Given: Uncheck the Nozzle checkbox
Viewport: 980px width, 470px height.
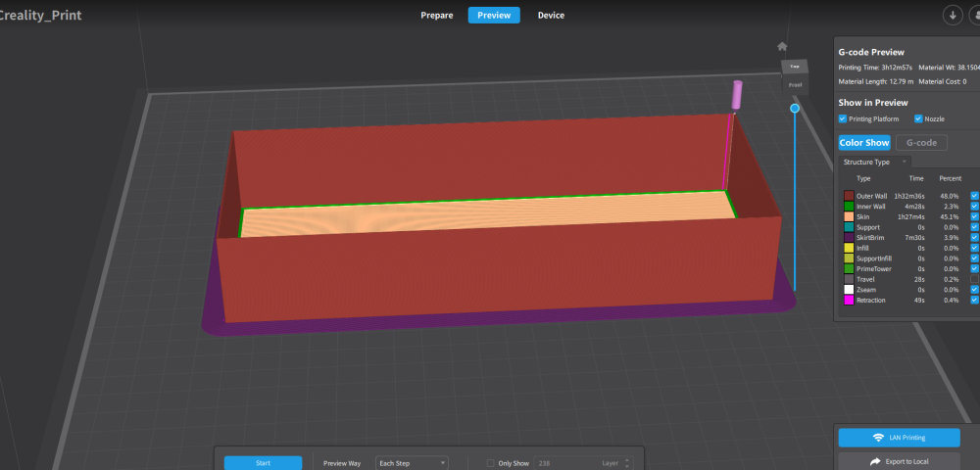Looking at the screenshot, I should point(918,118).
